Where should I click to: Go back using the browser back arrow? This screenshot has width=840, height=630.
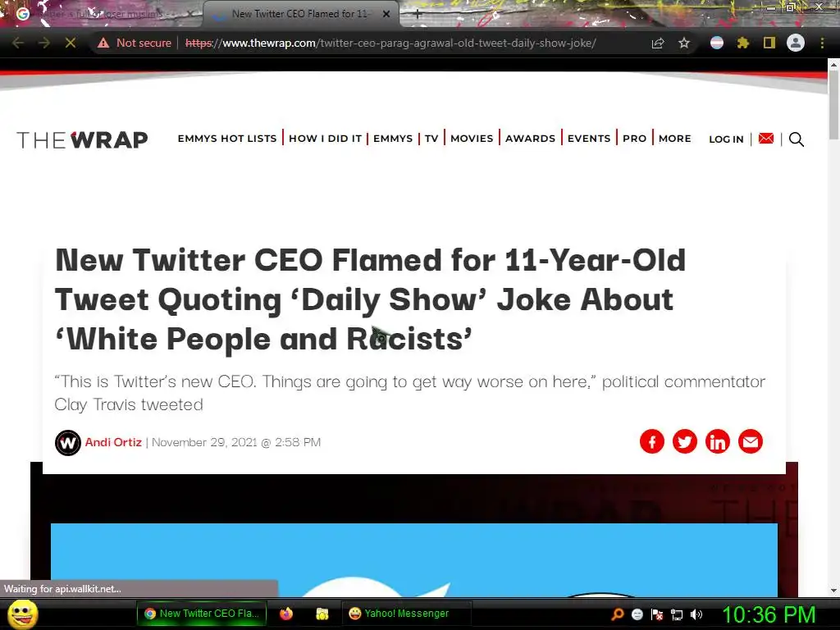pos(18,43)
